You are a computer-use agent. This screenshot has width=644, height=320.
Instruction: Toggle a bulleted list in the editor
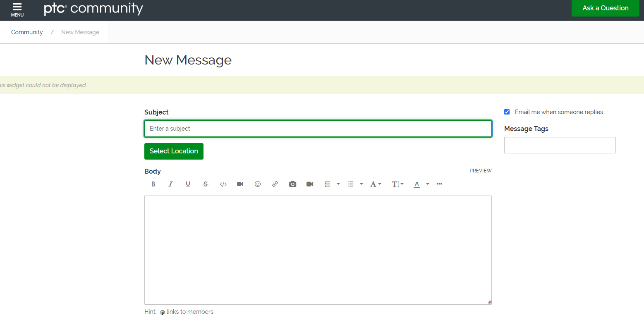pyautogui.click(x=351, y=184)
